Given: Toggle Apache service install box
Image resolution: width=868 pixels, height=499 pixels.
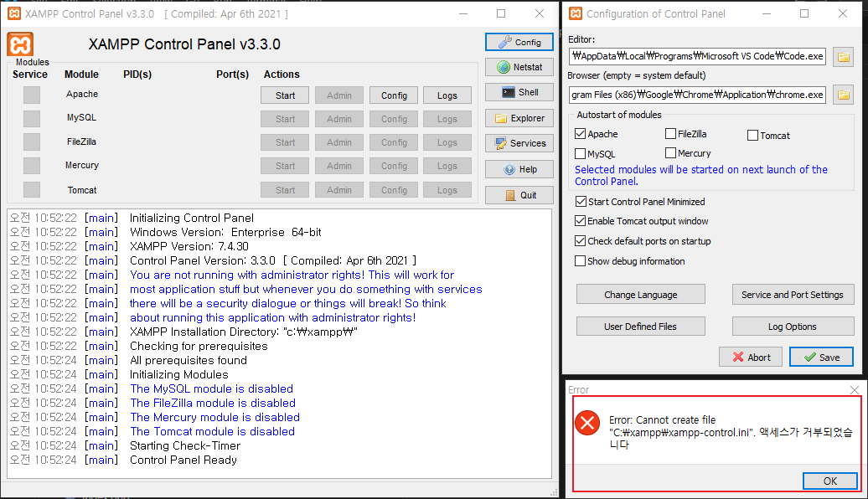Looking at the screenshot, I should pyautogui.click(x=32, y=95).
